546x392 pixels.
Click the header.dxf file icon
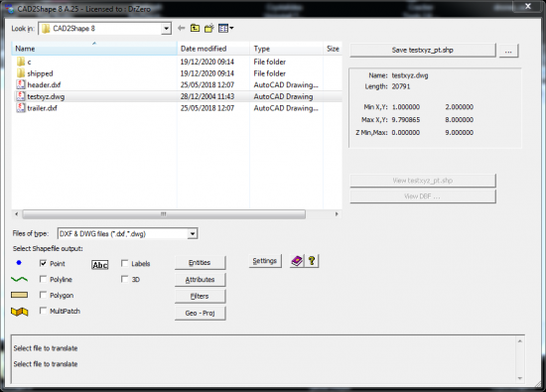click(21, 84)
